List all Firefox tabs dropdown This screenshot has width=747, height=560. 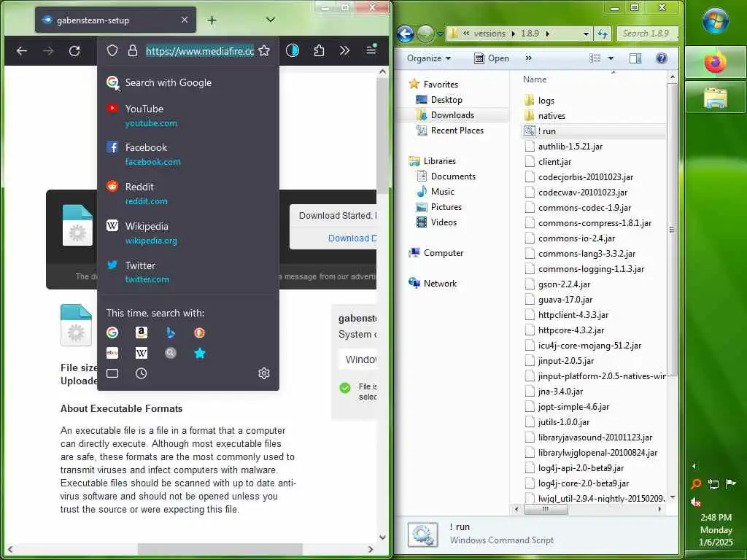(x=270, y=20)
